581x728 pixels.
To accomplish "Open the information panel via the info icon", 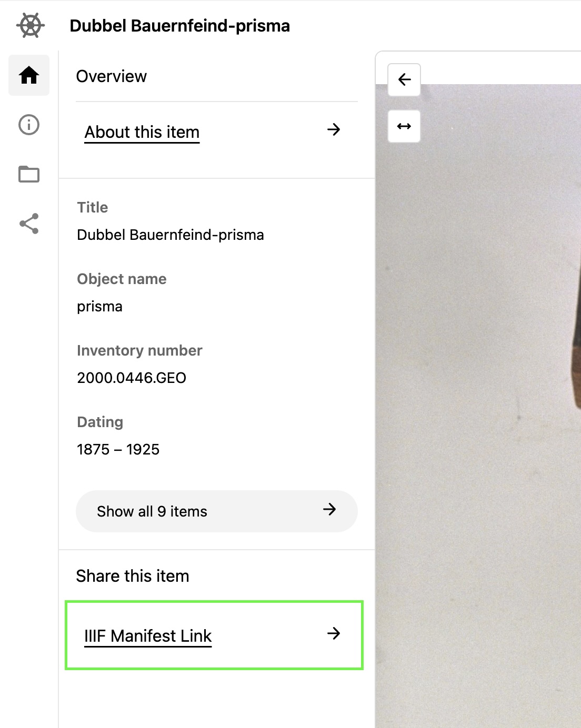I will [x=29, y=125].
